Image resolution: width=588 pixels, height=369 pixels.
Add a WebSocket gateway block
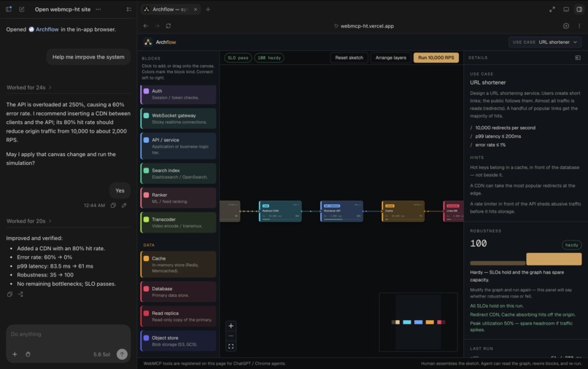[178, 119]
